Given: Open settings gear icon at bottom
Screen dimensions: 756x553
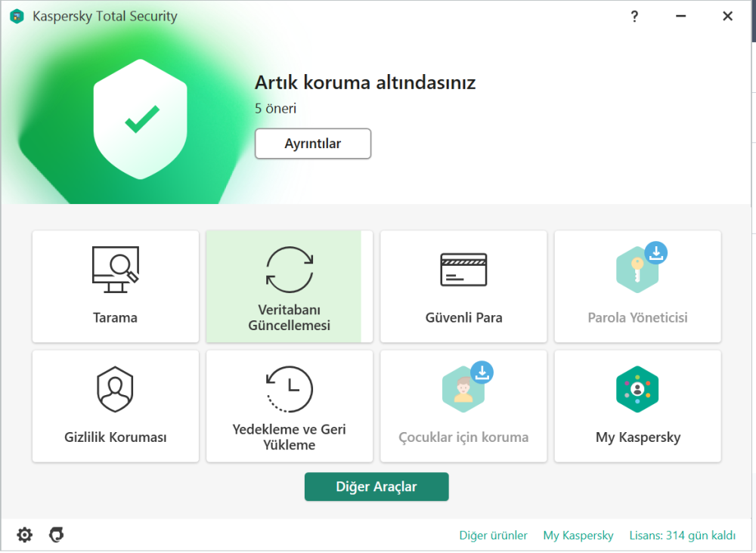Looking at the screenshot, I should (x=25, y=535).
